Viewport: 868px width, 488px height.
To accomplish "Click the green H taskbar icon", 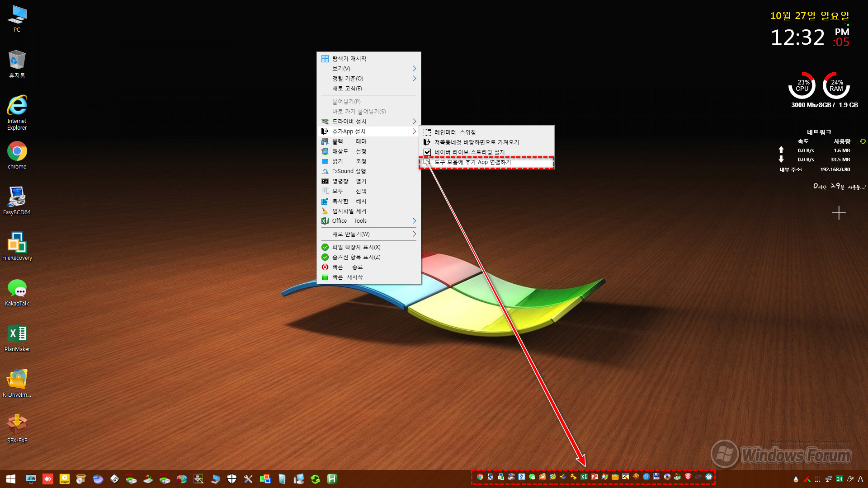I will (332, 479).
